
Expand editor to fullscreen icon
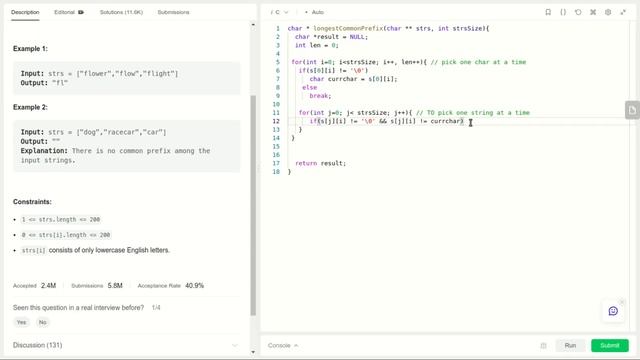point(623,12)
